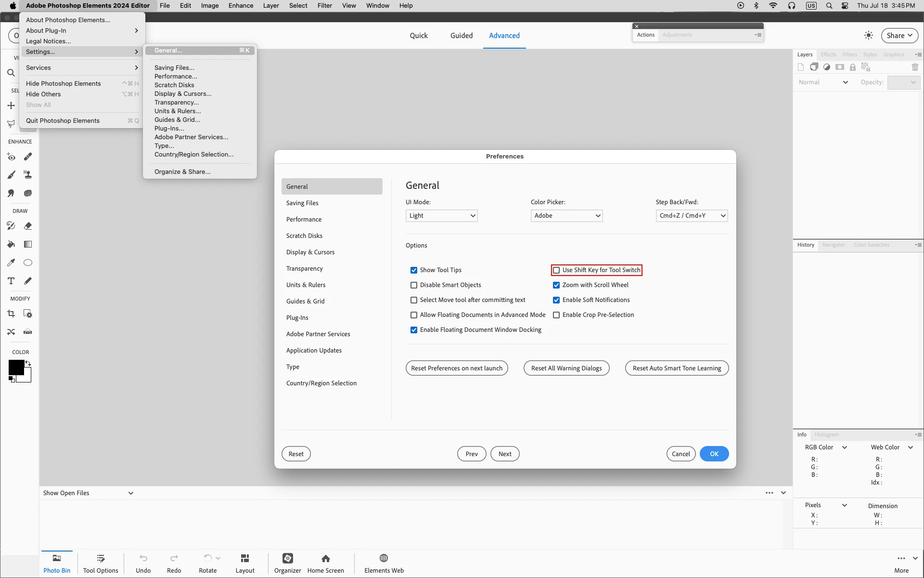Select the Horizontal Type tool
The height and width of the screenshot is (578, 924).
click(x=11, y=281)
